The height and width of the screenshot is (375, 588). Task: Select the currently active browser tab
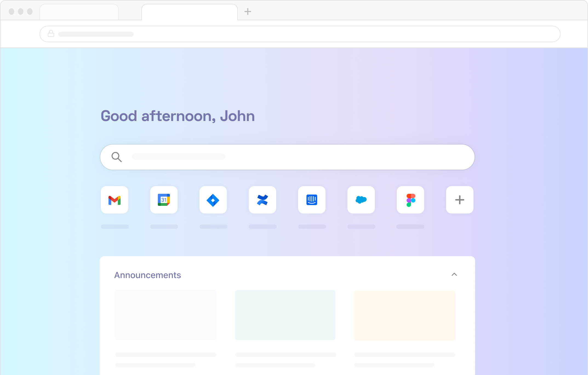click(189, 11)
